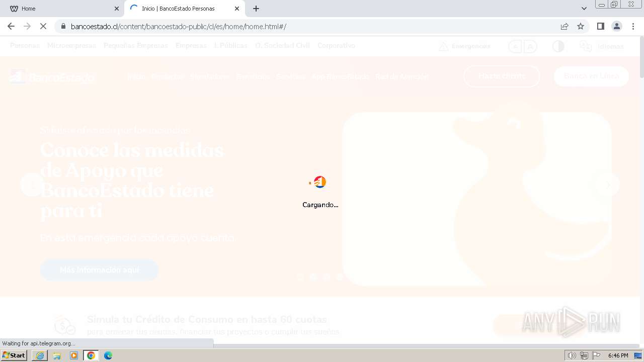Viewport: 644px width, 362px height.
Task: Open the Microempresas segment
Action: pyautogui.click(x=71, y=45)
